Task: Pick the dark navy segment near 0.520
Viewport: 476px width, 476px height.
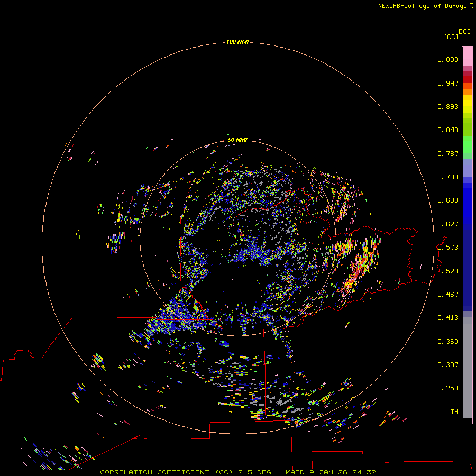Action: 467,268
